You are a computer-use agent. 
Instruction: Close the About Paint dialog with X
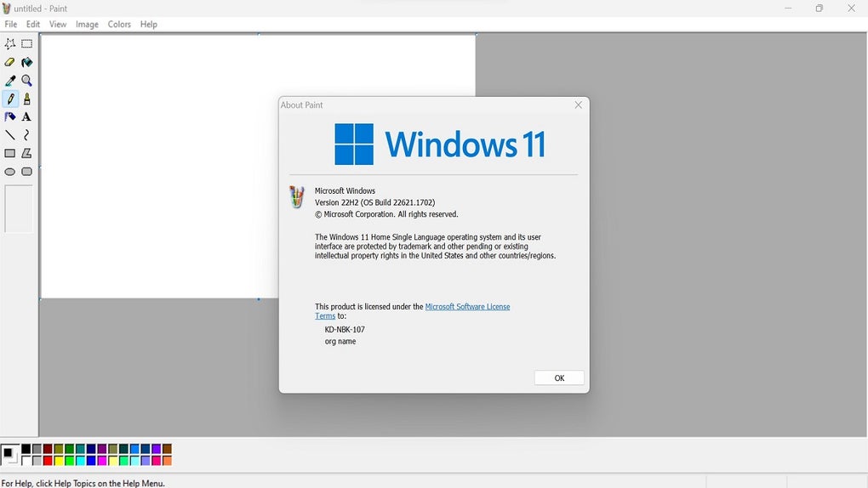click(x=578, y=105)
